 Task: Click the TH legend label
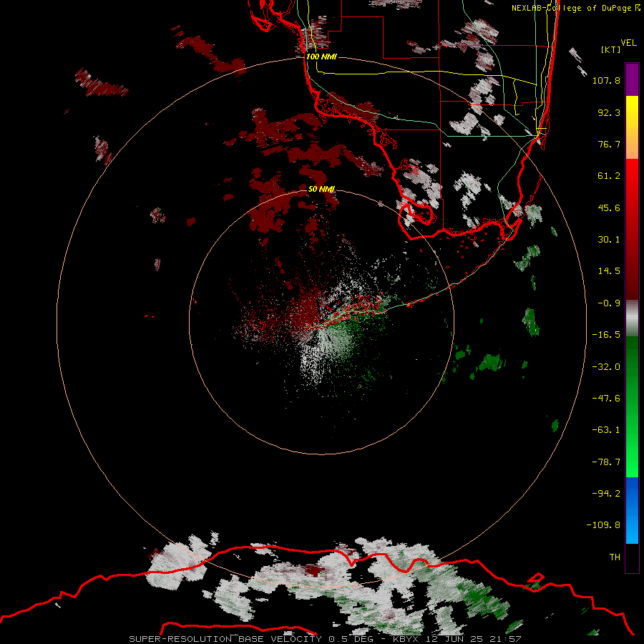pos(615,557)
